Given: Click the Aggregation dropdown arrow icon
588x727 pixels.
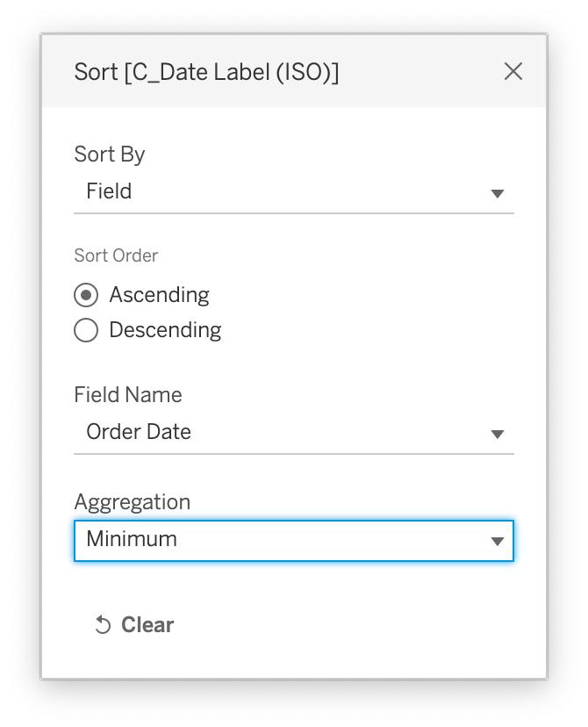Looking at the screenshot, I should click(x=497, y=541).
